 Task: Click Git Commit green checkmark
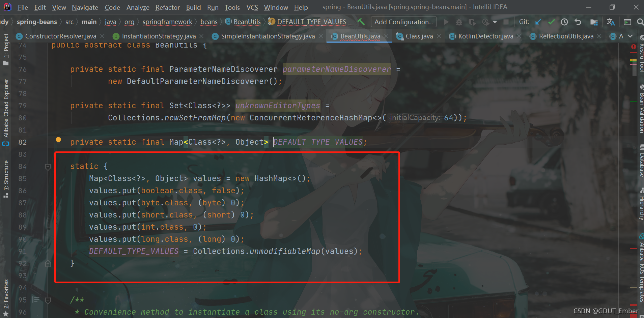click(552, 22)
